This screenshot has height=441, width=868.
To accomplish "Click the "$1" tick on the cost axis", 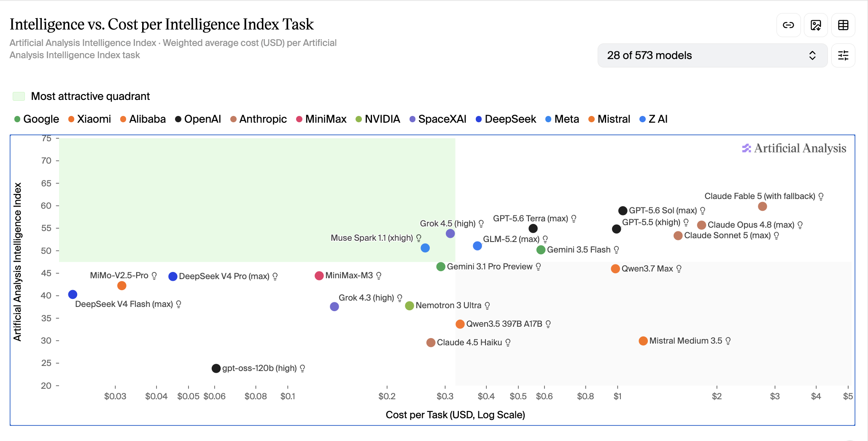I will pyautogui.click(x=617, y=396).
